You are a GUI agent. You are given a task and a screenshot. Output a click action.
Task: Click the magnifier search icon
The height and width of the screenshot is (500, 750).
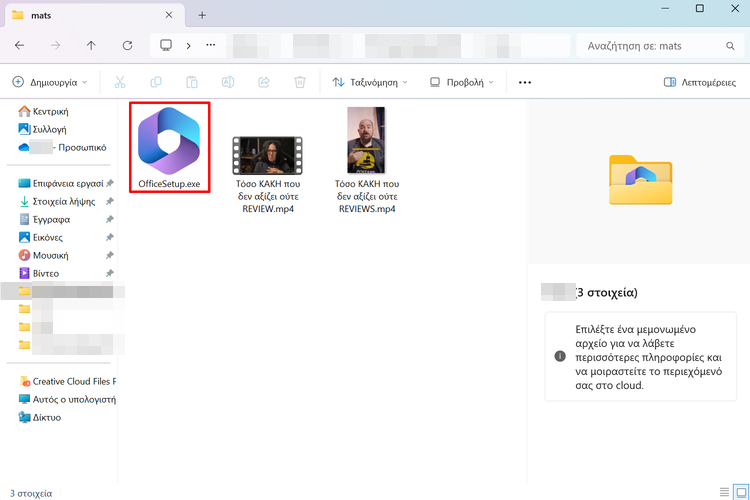[x=730, y=46]
